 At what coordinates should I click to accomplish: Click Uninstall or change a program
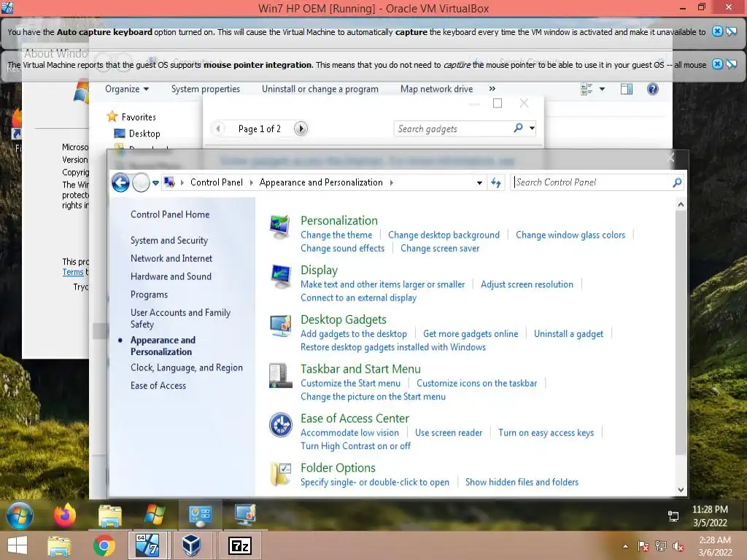[x=320, y=89]
